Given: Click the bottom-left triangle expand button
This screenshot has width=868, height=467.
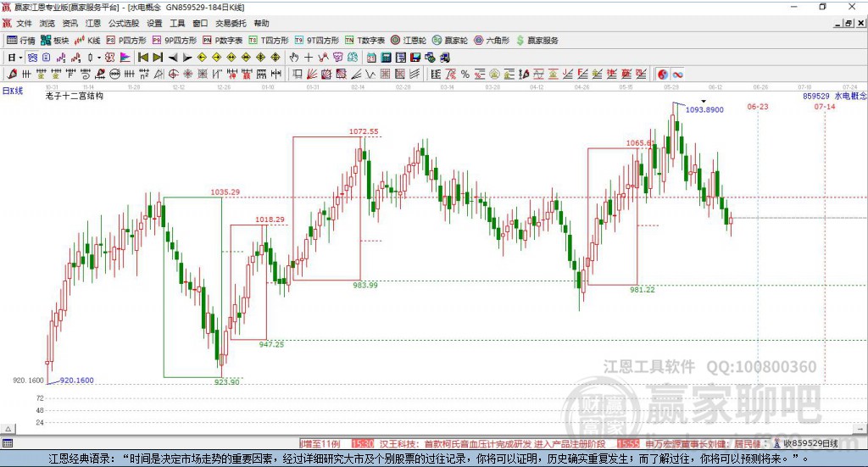Looking at the screenshot, I should 8,429.
